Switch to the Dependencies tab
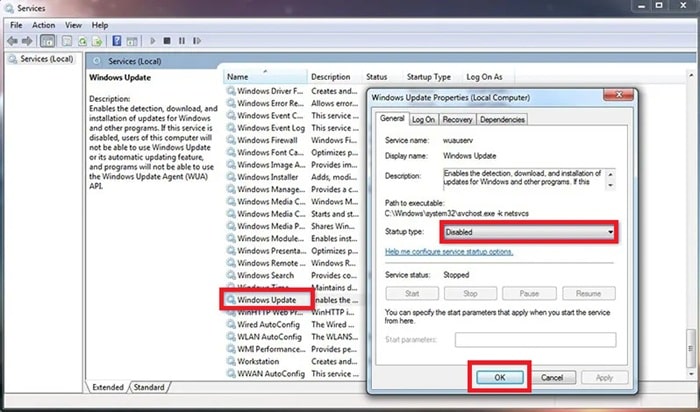The image size is (700, 412). [x=502, y=120]
